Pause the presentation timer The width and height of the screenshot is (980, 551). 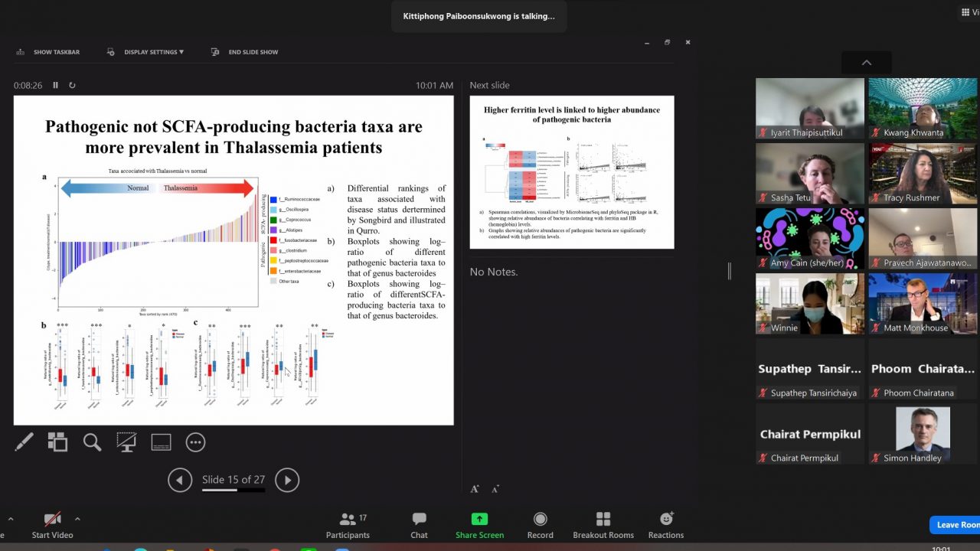[x=56, y=86]
